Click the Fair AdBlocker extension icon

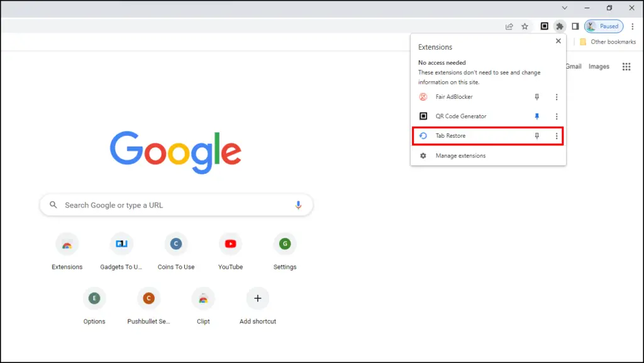(x=423, y=97)
